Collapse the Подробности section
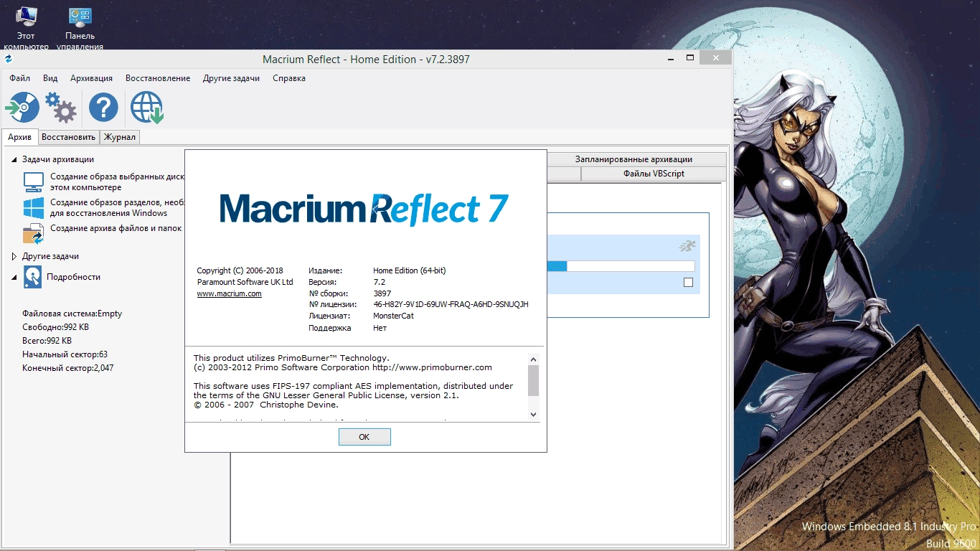980x551 pixels. [x=14, y=278]
